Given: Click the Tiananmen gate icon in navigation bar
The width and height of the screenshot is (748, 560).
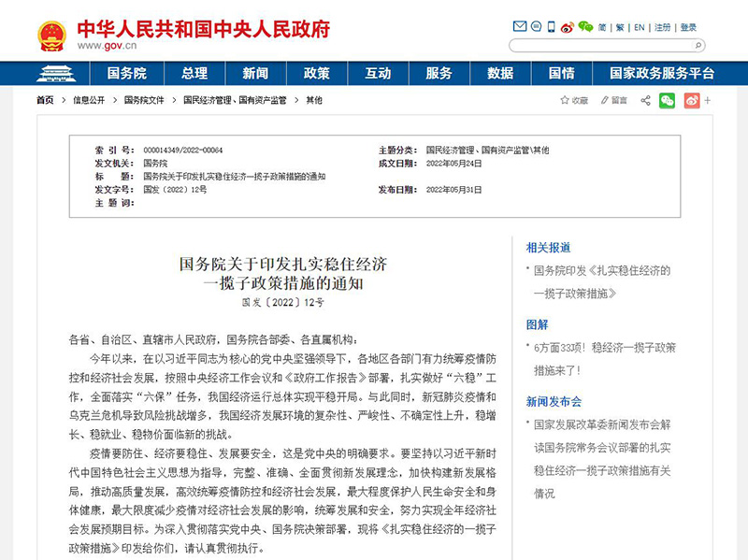Looking at the screenshot, I should (56, 74).
